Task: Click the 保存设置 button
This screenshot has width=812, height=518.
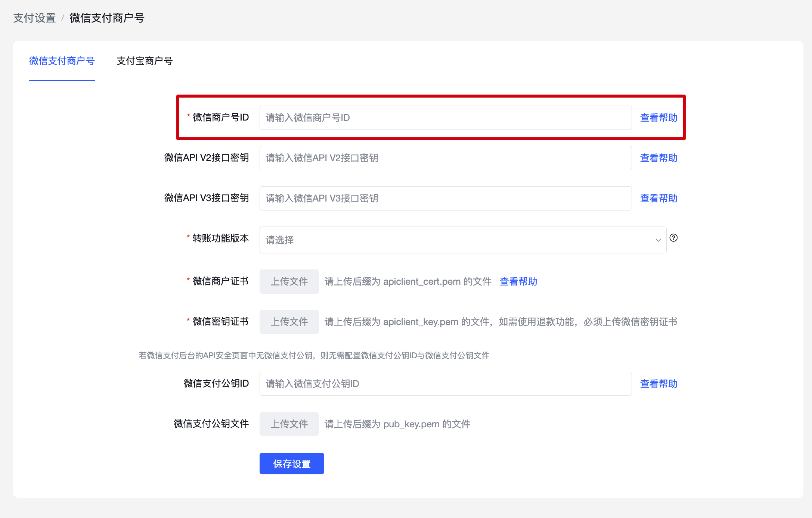Action: [292, 464]
